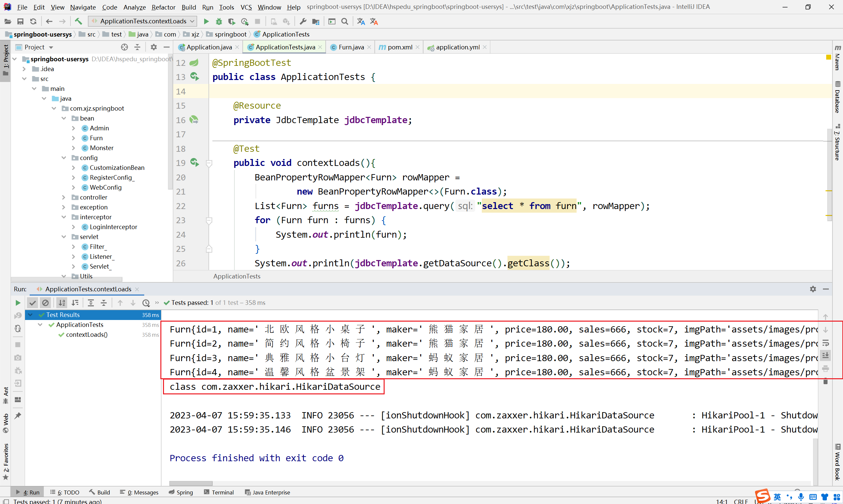Viewport: 843px width, 504px height.
Task: Open Terminal tool window
Action: pyautogui.click(x=219, y=492)
